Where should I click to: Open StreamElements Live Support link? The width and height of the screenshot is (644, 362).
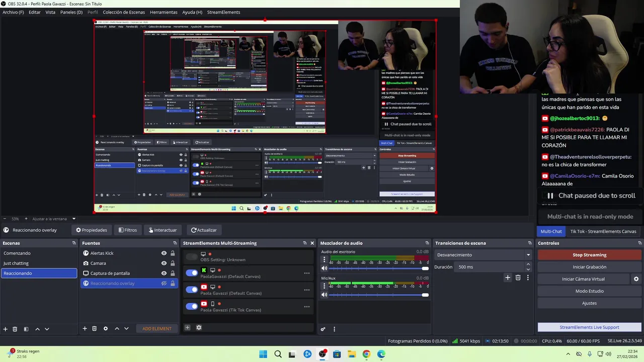(589, 327)
